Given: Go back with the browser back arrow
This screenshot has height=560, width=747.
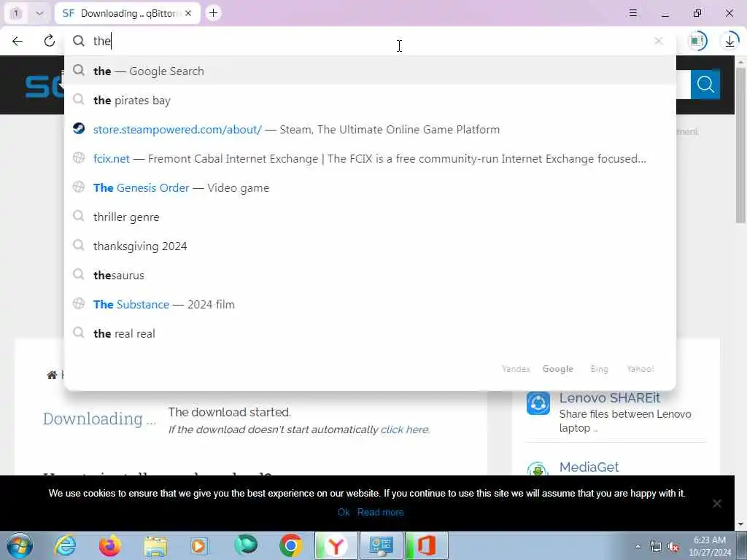Looking at the screenshot, I should coord(18,41).
